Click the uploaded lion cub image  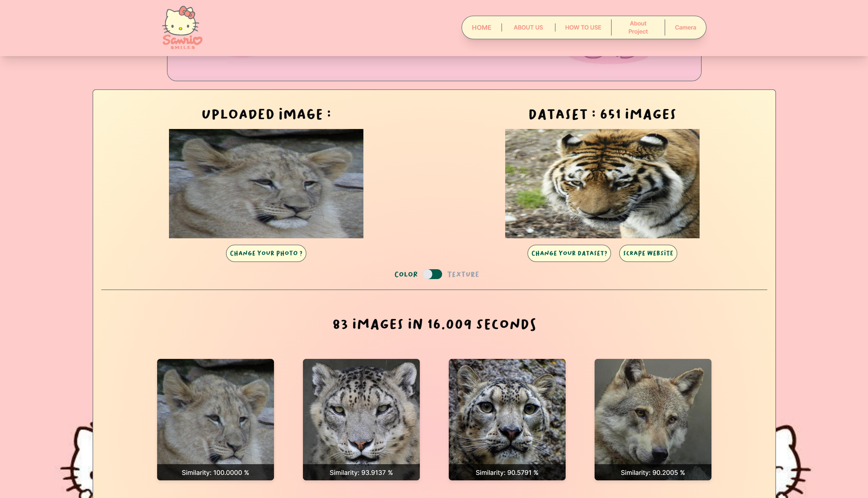(x=266, y=183)
